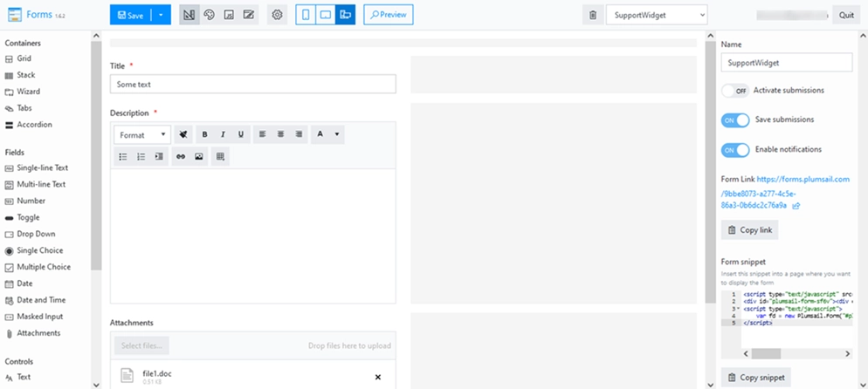Click Select files button
The width and height of the screenshot is (868, 389).
point(141,346)
